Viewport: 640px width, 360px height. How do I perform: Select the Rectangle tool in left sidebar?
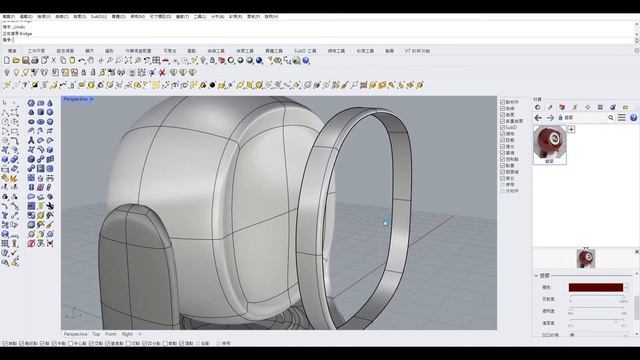[x=14, y=131]
